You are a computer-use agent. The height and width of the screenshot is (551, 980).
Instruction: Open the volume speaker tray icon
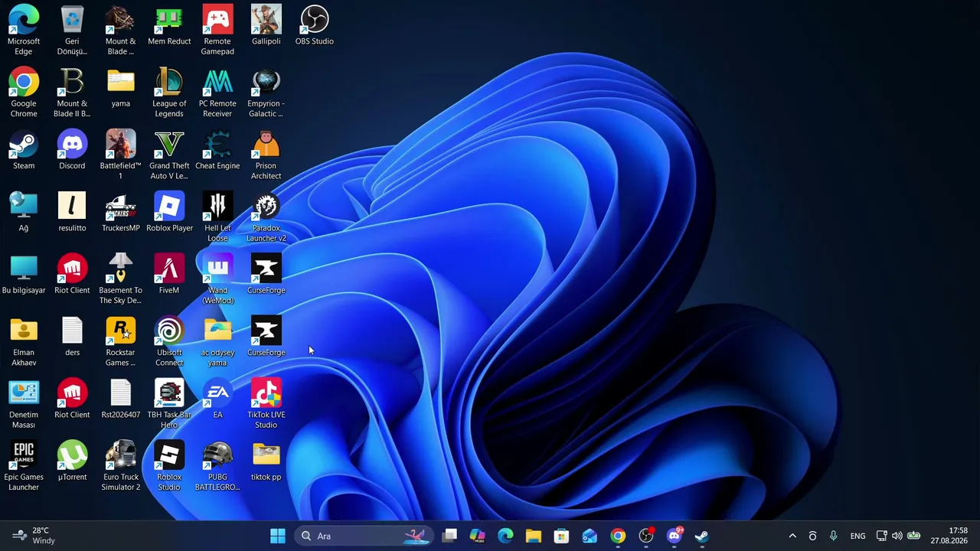[x=897, y=536]
